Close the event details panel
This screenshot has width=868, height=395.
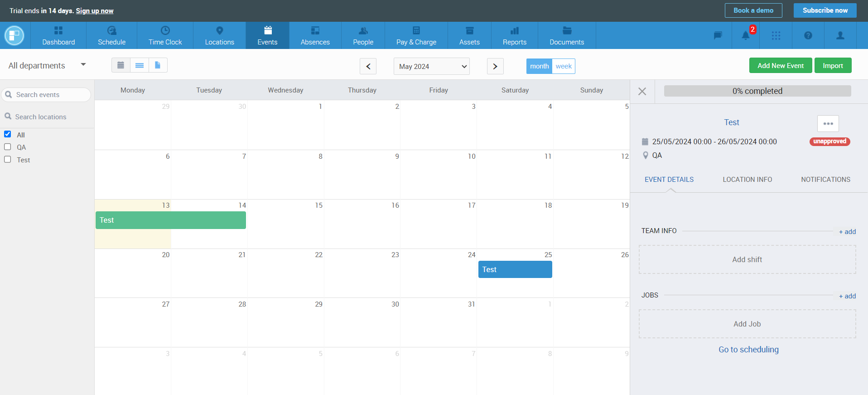tap(642, 91)
